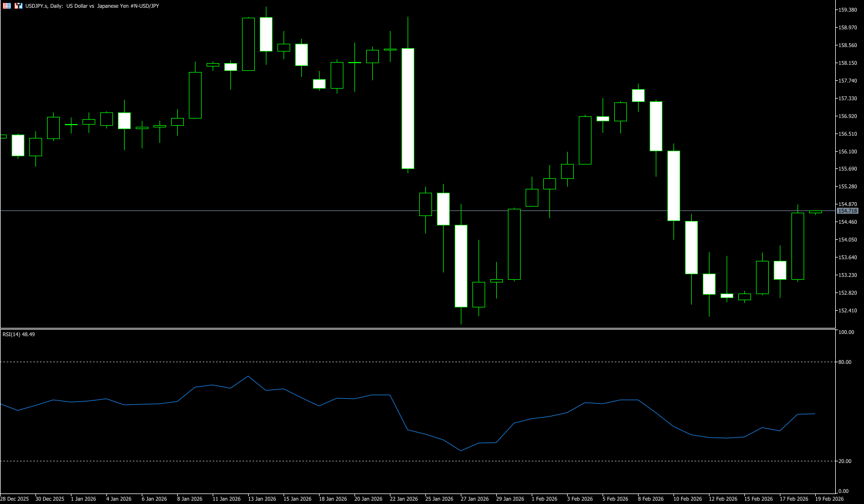Open the One Click Trading panel icon

point(7,6)
